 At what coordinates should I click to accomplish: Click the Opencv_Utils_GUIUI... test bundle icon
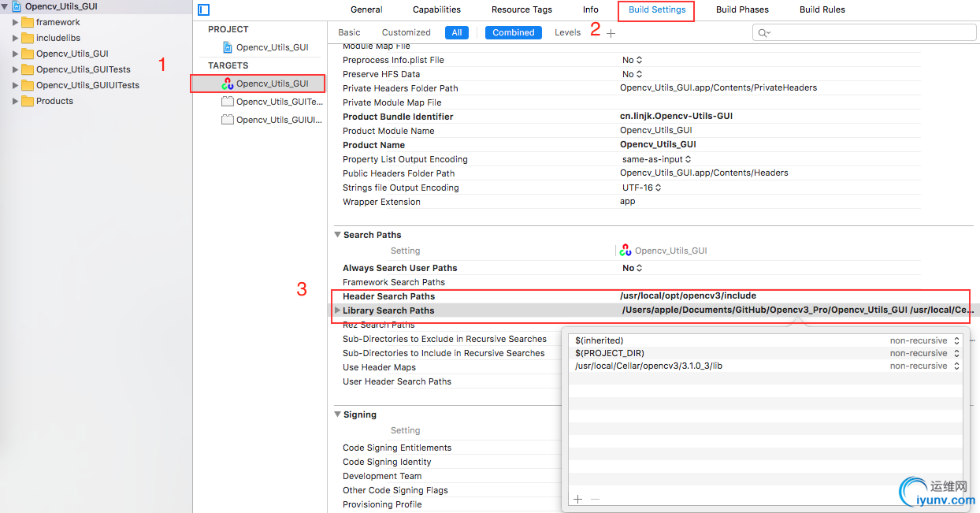click(228, 120)
